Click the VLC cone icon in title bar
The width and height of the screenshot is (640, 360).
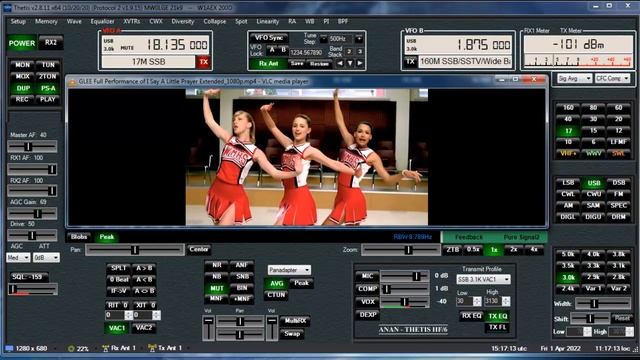coord(73,82)
